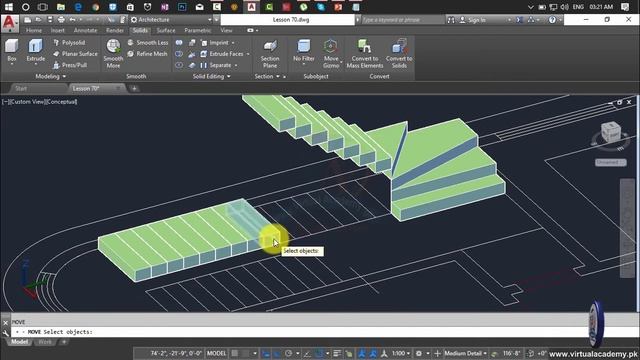The image size is (640, 360).
Task: Click the Undo arrow in quick access toolbar
Action: (x=72, y=20)
